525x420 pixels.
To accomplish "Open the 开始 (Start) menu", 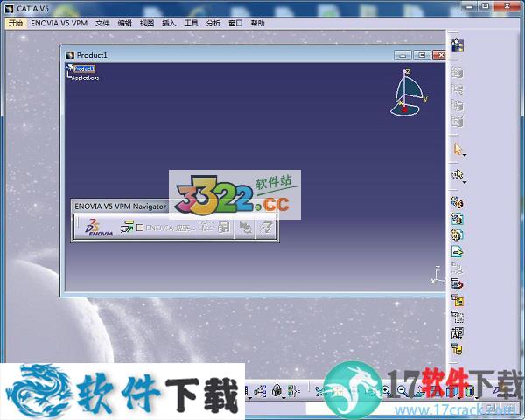I will point(16,23).
